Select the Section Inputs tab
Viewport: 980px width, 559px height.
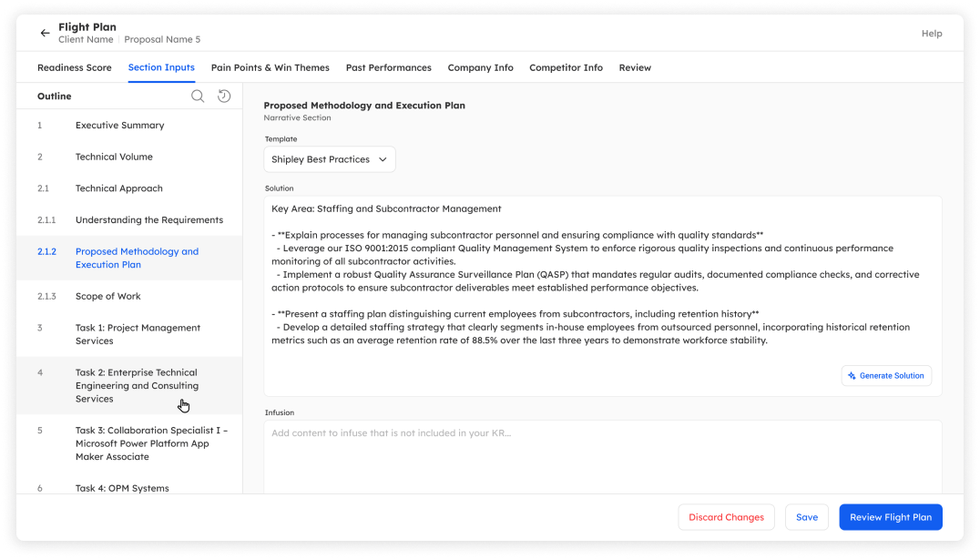[161, 67]
